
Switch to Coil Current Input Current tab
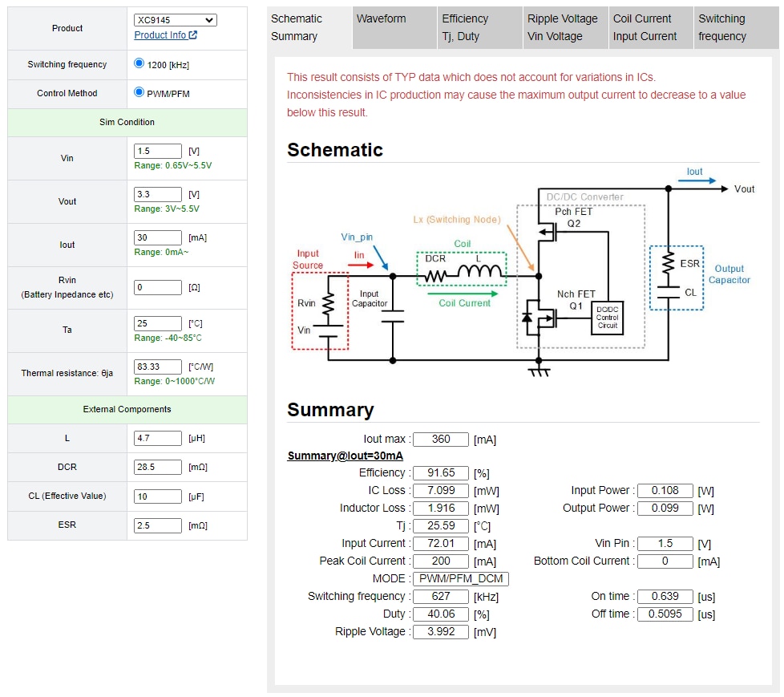[x=645, y=27]
